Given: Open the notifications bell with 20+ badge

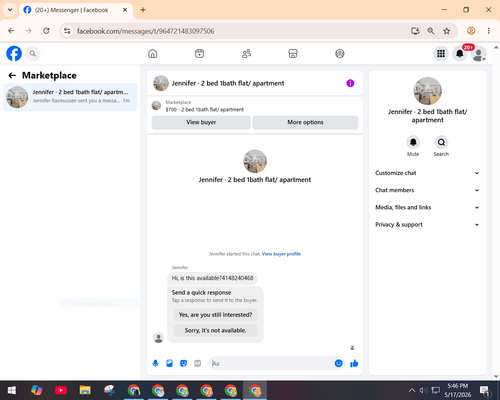Looking at the screenshot, I should click(460, 53).
